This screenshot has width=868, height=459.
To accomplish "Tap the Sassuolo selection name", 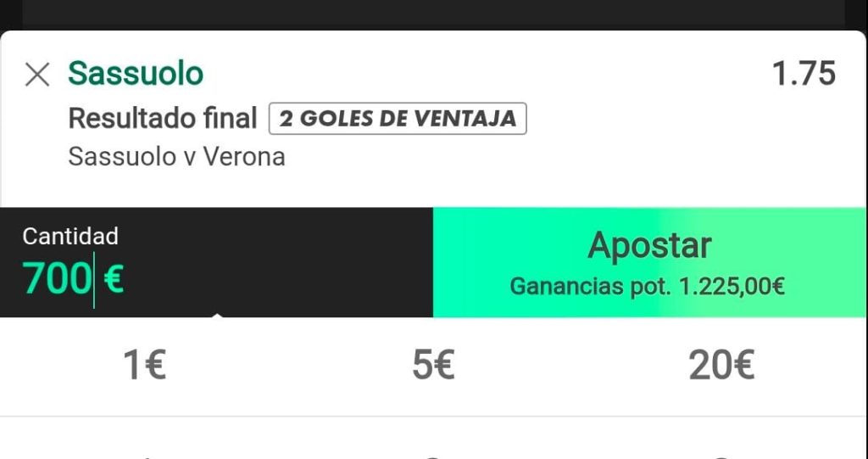I will coord(136,73).
